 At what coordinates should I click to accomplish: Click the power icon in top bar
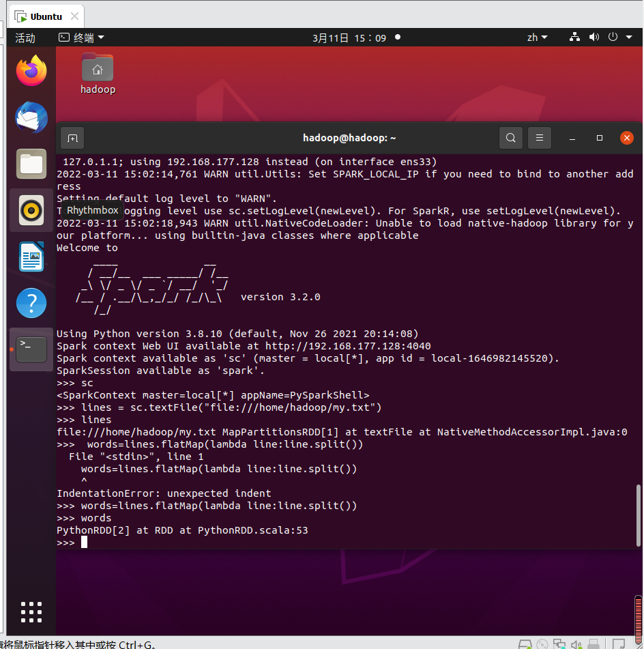tap(613, 37)
